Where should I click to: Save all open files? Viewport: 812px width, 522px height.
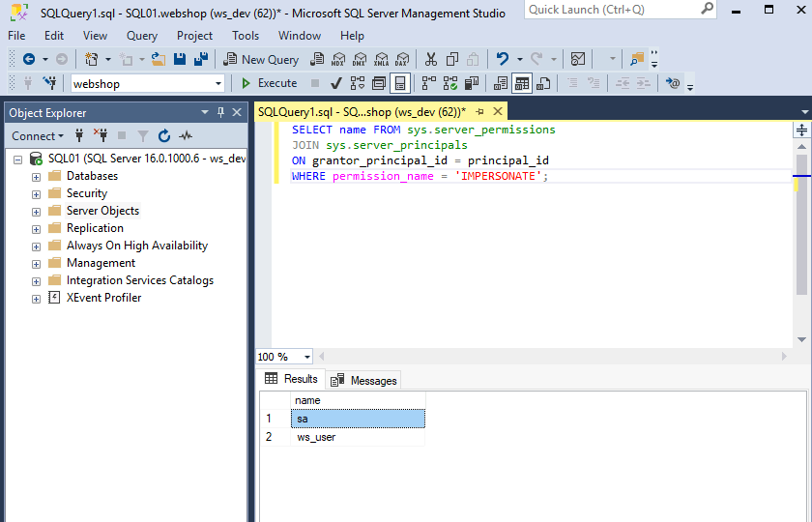click(201, 60)
